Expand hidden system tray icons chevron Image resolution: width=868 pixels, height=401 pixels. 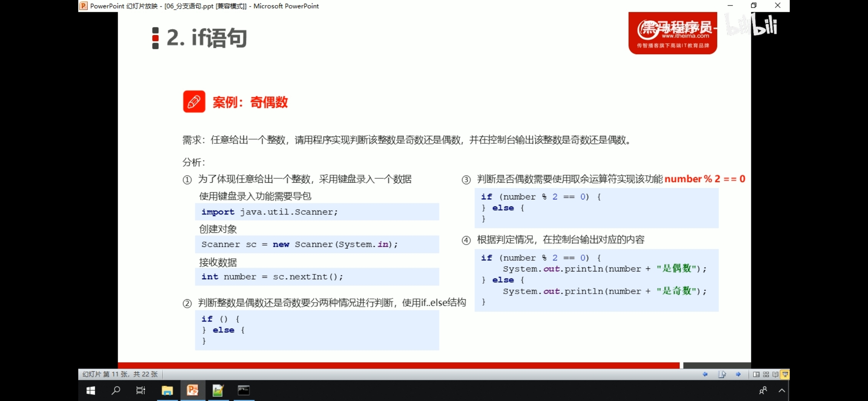click(x=782, y=391)
